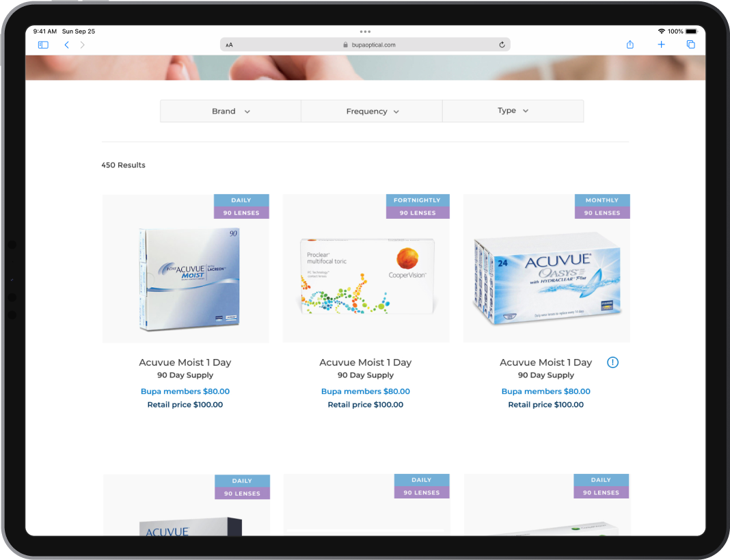
Task: Click Bupa members $80.00 on Daily product
Action: point(185,391)
